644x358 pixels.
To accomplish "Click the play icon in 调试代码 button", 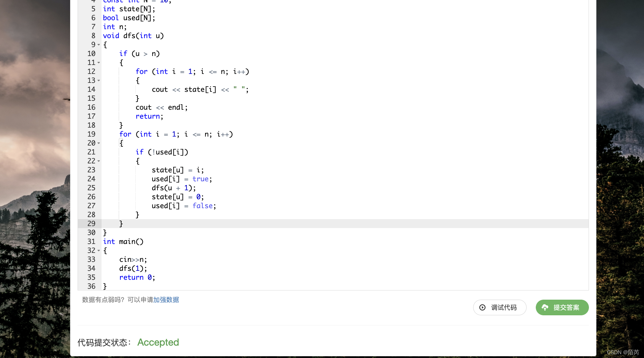I will point(482,307).
